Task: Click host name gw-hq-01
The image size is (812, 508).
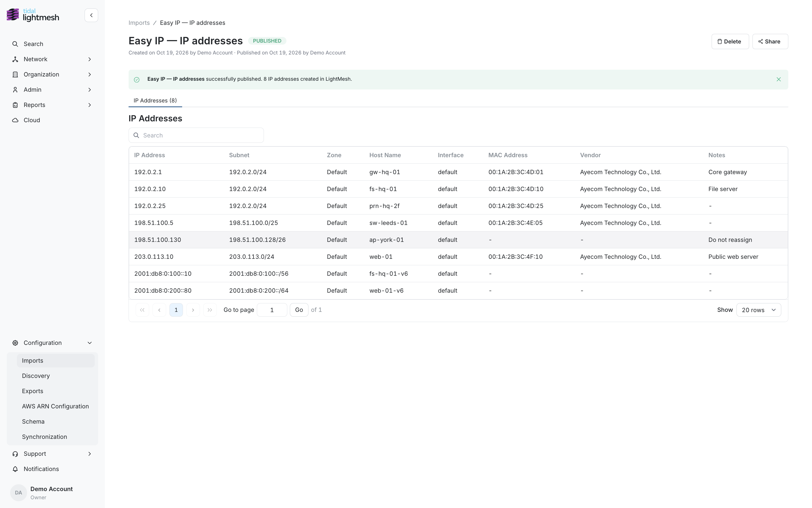Action: [385, 172]
